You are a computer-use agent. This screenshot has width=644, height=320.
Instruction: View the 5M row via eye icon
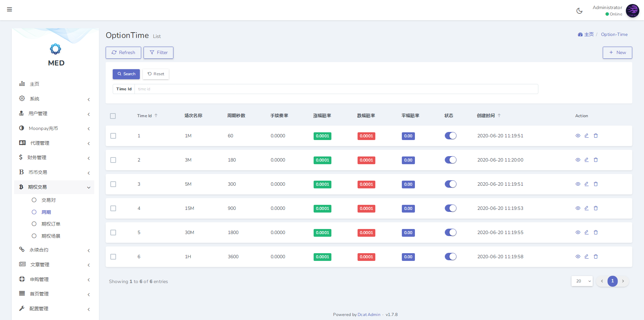(x=578, y=184)
